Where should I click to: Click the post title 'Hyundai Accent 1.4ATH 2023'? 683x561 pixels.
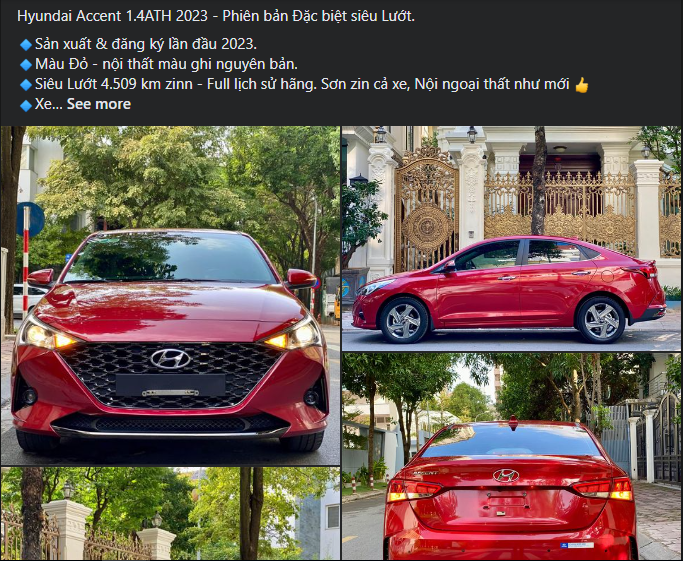112,16
